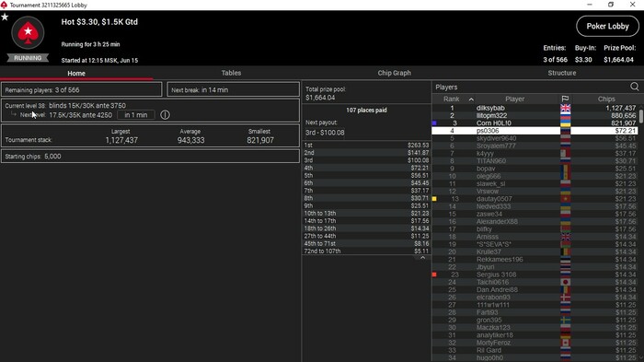Click the UK flag beside dilksybab

pyautogui.click(x=565, y=108)
